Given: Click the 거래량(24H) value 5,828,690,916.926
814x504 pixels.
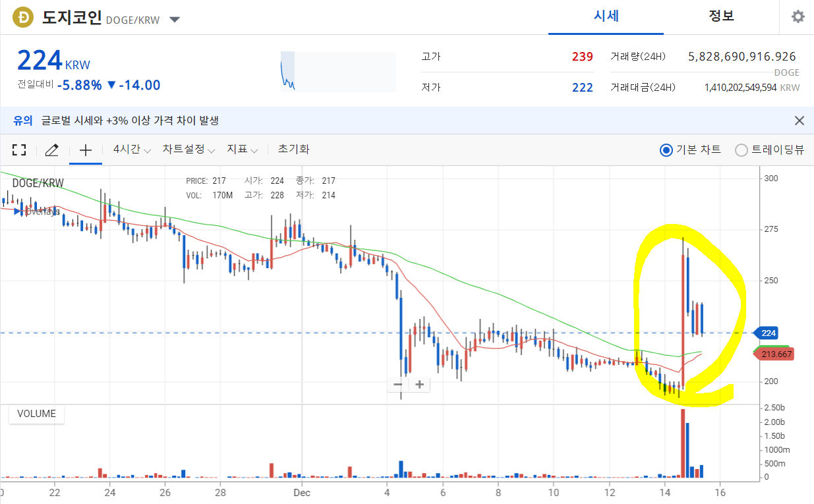Looking at the screenshot, I should click(x=741, y=57).
